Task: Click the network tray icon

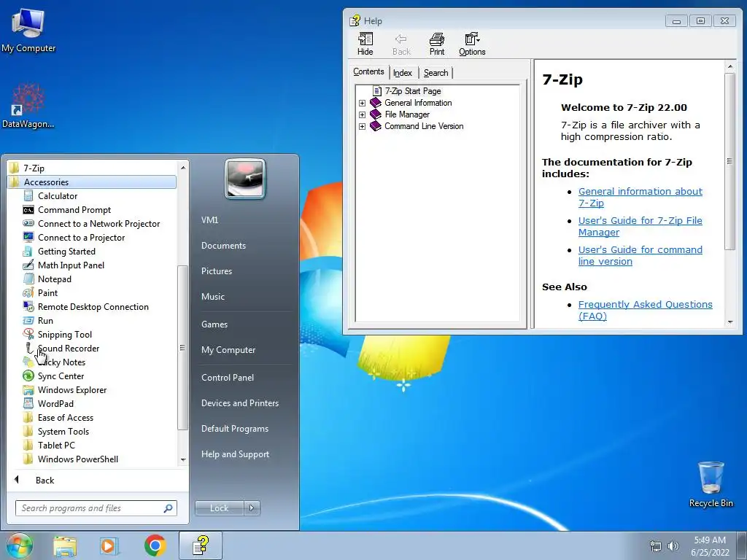Action: tap(656, 545)
